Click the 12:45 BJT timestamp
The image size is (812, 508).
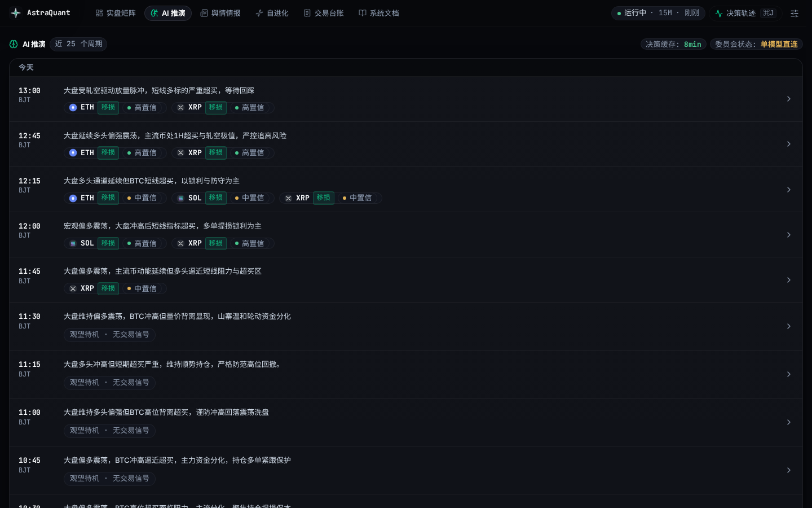coord(29,139)
